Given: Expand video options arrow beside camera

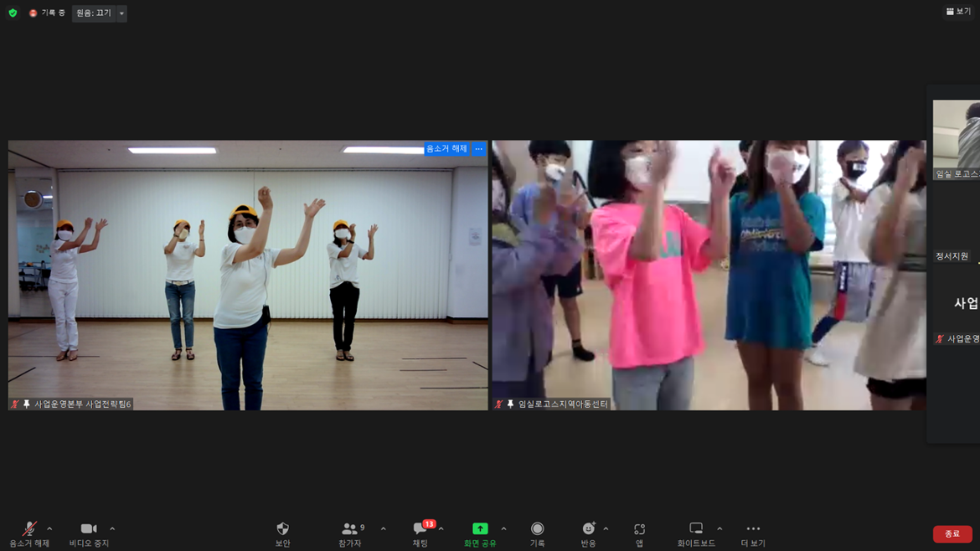Looking at the screenshot, I should coord(112,529).
